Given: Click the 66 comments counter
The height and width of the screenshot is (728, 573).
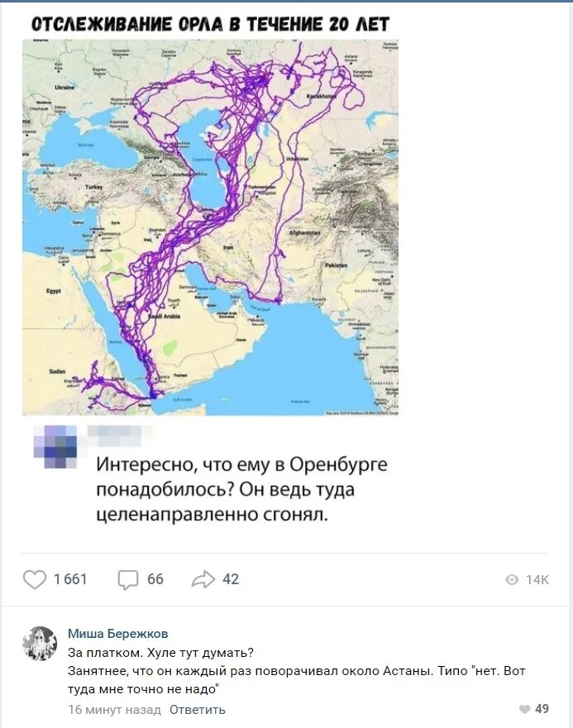Looking at the screenshot, I should click(155, 579).
